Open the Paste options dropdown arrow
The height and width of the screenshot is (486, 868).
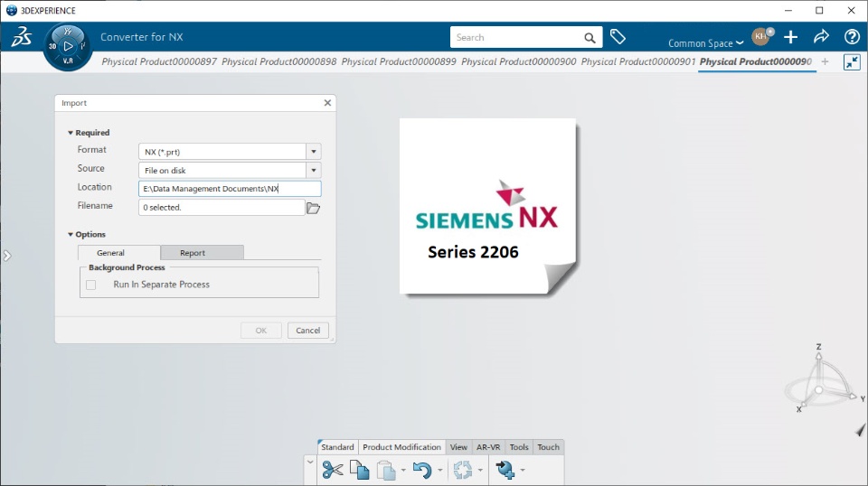pos(403,471)
